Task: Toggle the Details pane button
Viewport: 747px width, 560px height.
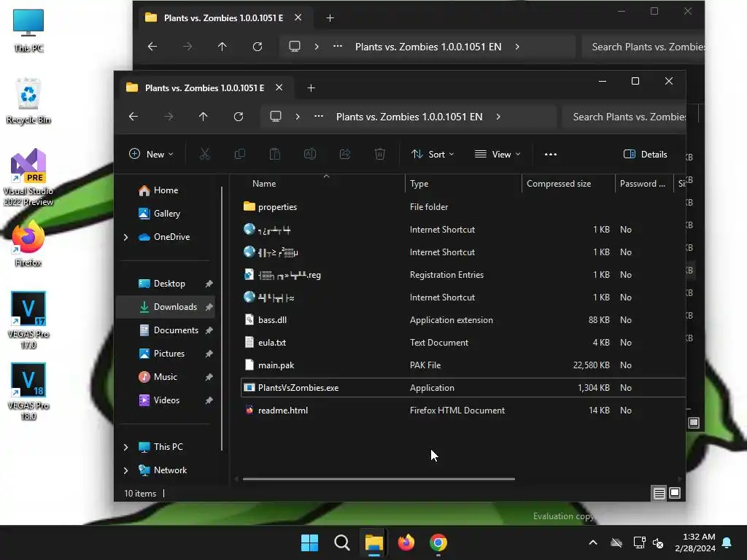Action: pyautogui.click(x=646, y=155)
